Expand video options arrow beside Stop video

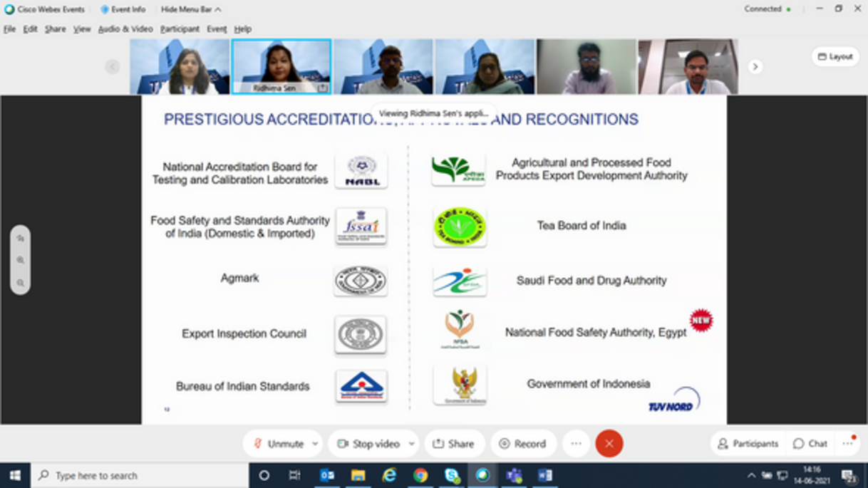point(411,444)
